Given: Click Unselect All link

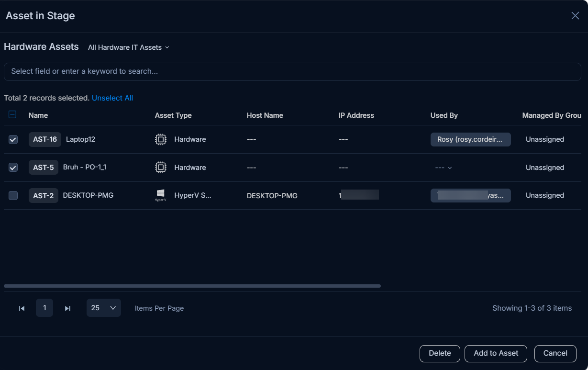Looking at the screenshot, I should [x=112, y=98].
